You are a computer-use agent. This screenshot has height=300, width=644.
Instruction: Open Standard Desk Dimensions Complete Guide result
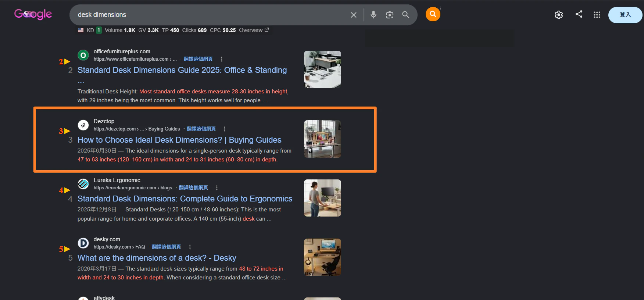[x=185, y=199]
